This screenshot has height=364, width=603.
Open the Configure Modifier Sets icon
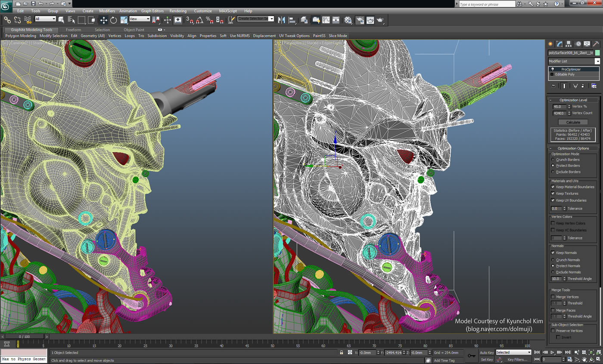(594, 86)
